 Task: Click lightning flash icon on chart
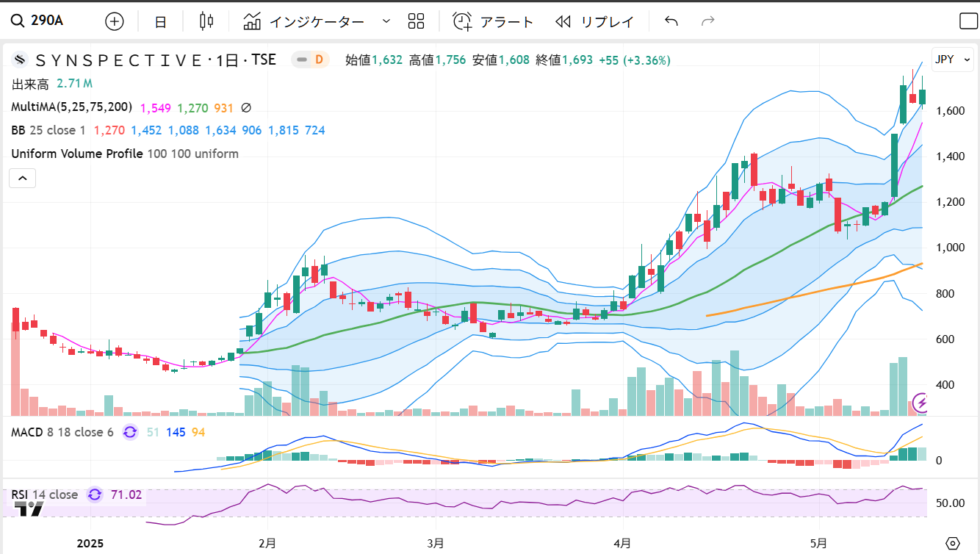click(920, 403)
